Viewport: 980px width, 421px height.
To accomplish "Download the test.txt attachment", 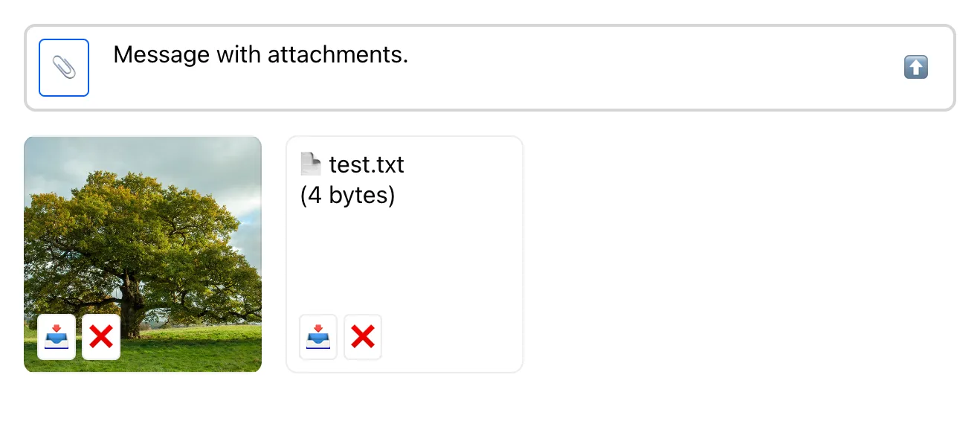I will tap(318, 337).
